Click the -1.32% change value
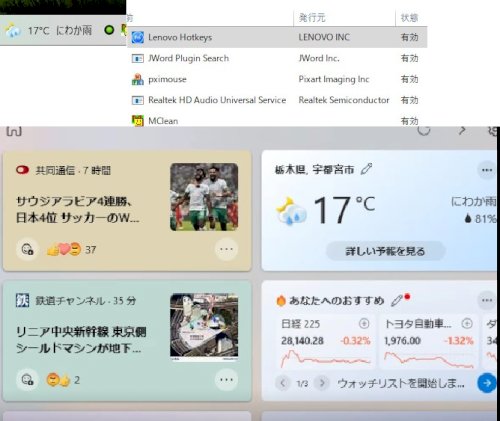Viewport: 500px width, 421px height. pos(459,341)
